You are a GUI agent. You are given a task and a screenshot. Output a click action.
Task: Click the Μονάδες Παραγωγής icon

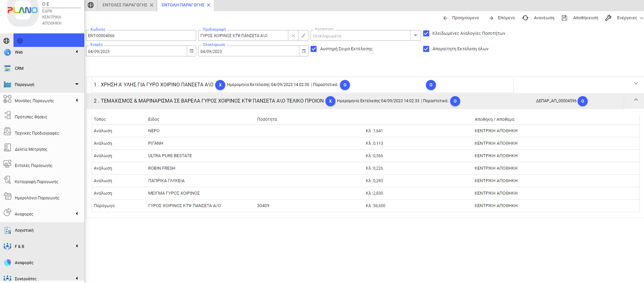point(7,99)
